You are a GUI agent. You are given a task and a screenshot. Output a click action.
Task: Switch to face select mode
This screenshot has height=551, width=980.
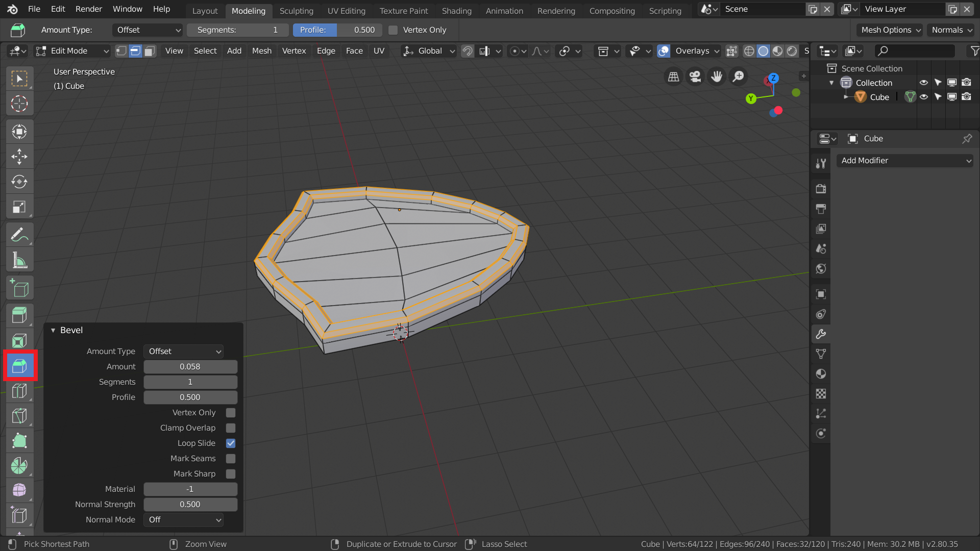click(x=150, y=51)
